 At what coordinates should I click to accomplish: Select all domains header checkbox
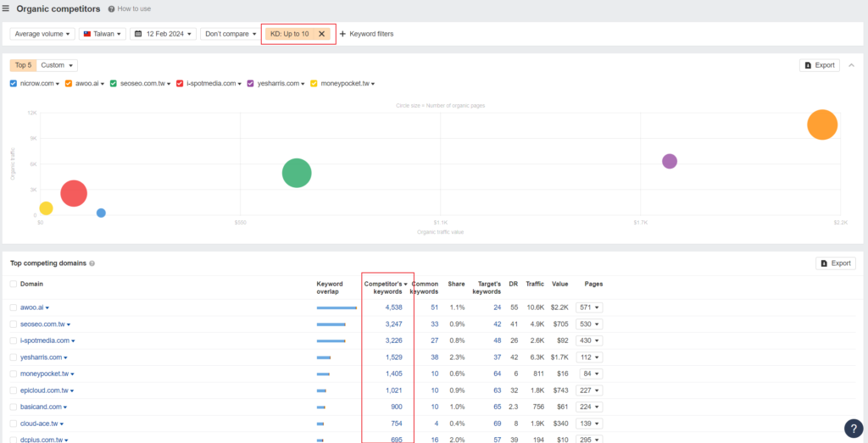[14, 284]
